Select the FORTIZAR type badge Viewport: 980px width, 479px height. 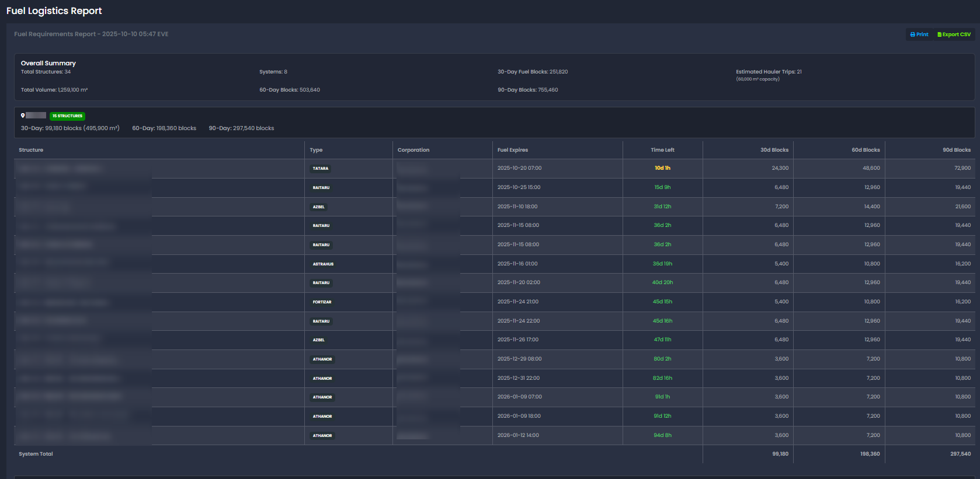point(322,302)
